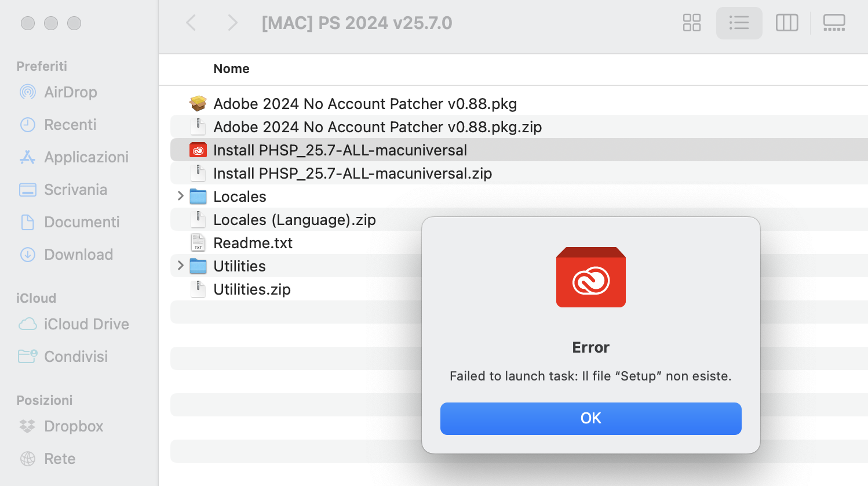The height and width of the screenshot is (486, 868).
Task: Click the Finder minimize button
Action: point(51,23)
